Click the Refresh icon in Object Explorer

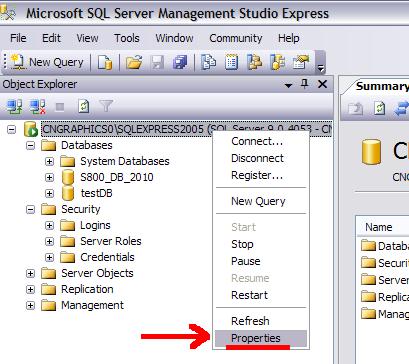coord(83,107)
